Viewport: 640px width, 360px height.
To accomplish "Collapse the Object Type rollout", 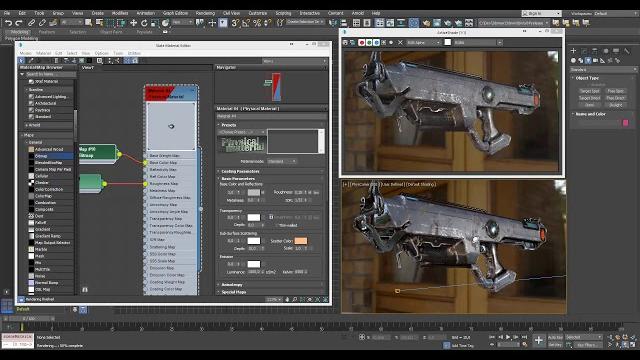I will point(587,78).
